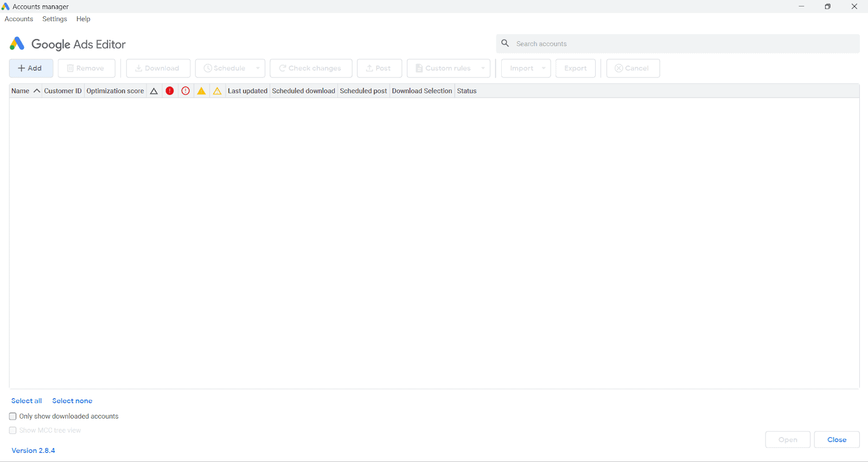This screenshot has width=868, height=462.
Task: Click the black outline triangle column header
Action: 154,91
